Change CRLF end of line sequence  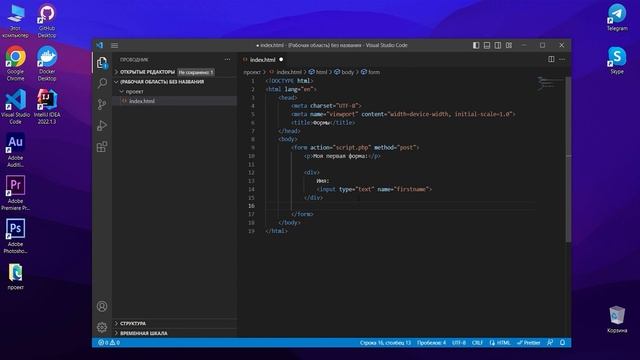(477, 343)
